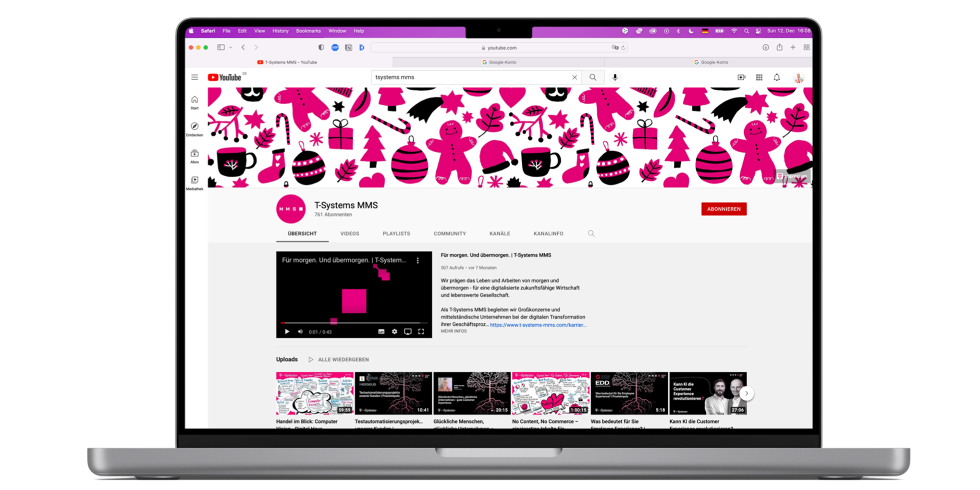Play the channel trailer video
This screenshot has width=980, height=490.
(x=287, y=332)
